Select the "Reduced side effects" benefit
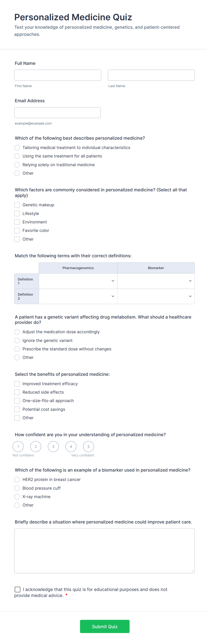This screenshot has width=207, height=644. (17, 392)
